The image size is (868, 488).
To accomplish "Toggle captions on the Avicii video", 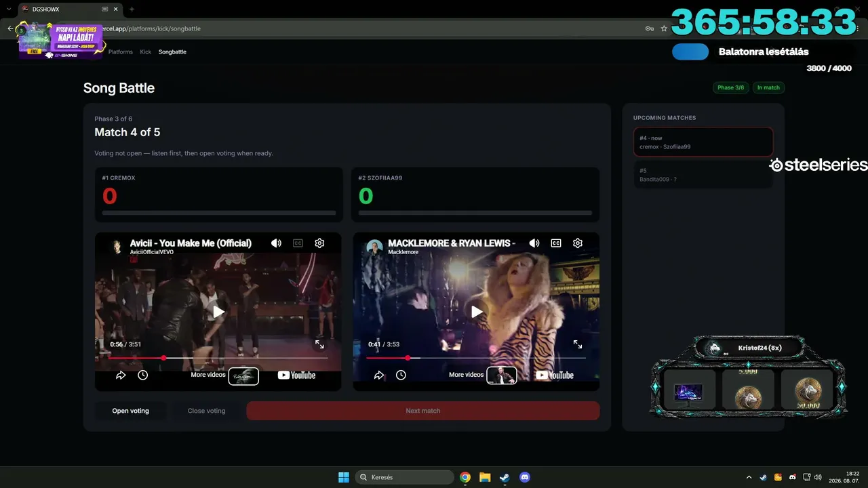I will pos(298,243).
